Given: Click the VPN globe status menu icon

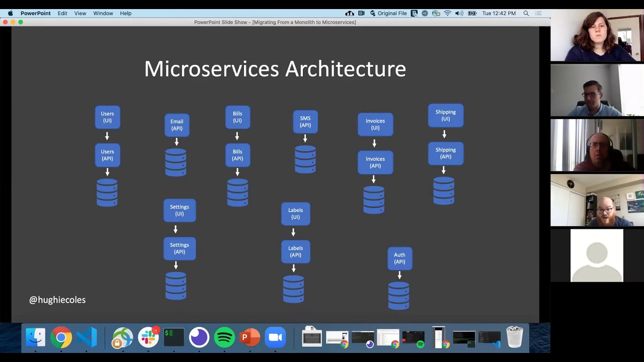Looking at the screenshot, I should (x=436, y=13).
